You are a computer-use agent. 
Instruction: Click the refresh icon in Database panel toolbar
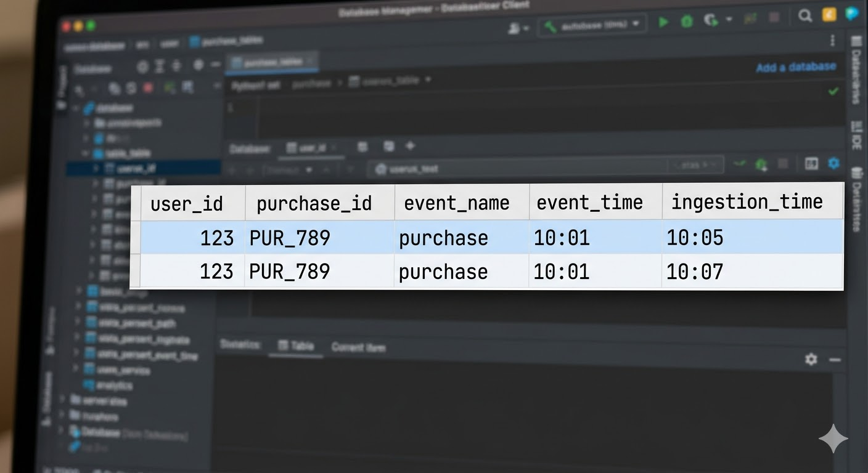tap(131, 89)
